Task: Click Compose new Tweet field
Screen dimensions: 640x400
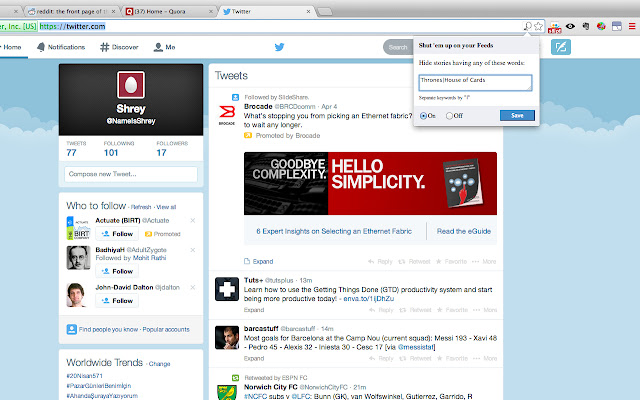Action: 131,174
